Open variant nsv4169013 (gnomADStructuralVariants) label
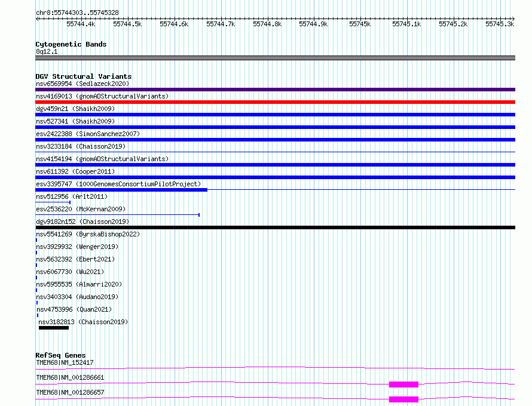This screenshot has height=406, width=532. 102,96
